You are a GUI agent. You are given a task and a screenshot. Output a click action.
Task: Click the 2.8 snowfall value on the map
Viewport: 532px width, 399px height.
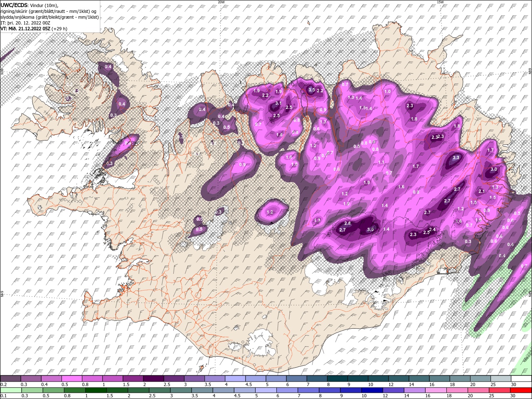point(348,224)
